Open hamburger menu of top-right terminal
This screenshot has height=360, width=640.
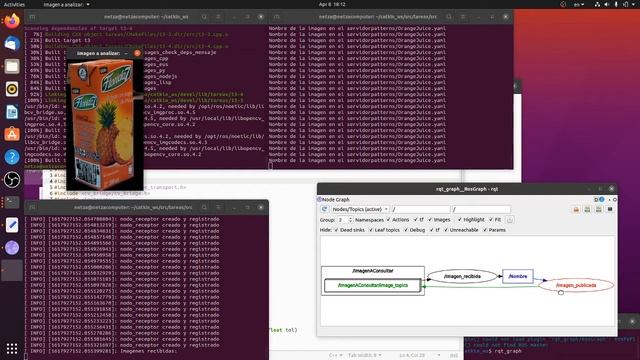[x=463, y=17]
